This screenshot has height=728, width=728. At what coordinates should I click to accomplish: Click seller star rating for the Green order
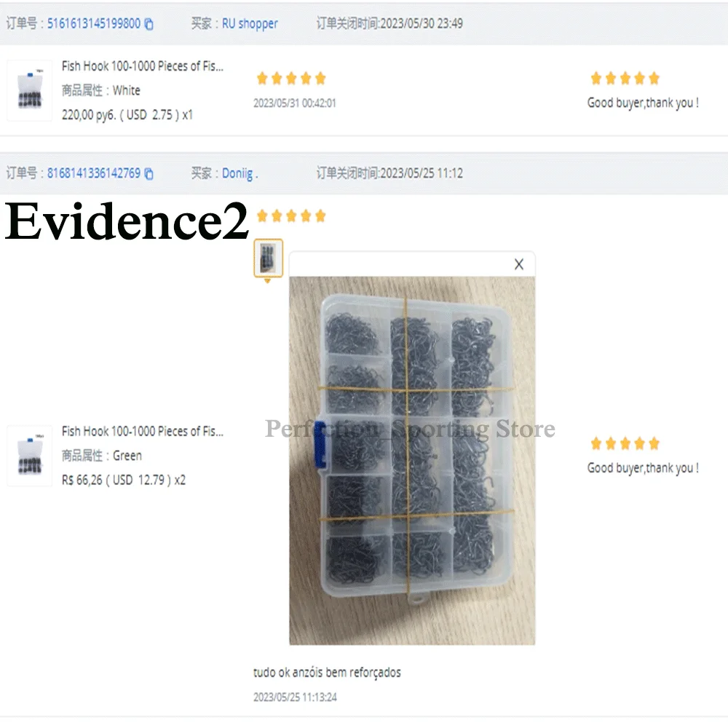pos(625,444)
